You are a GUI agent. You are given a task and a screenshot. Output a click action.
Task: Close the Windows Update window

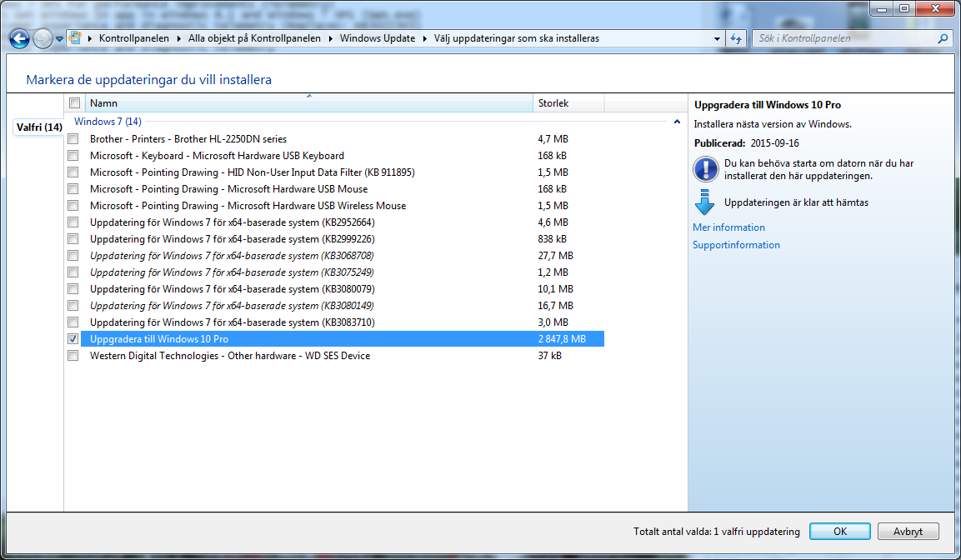point(935,8)
